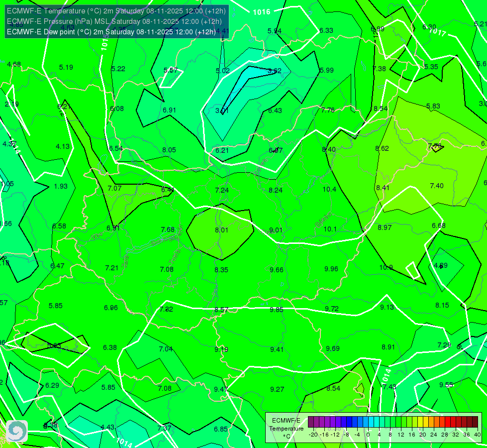Image resolution: width=487 pixels, height=448 pixels.
Task: Click the 9.41 temperature value
Action: (x=277, y=349)
